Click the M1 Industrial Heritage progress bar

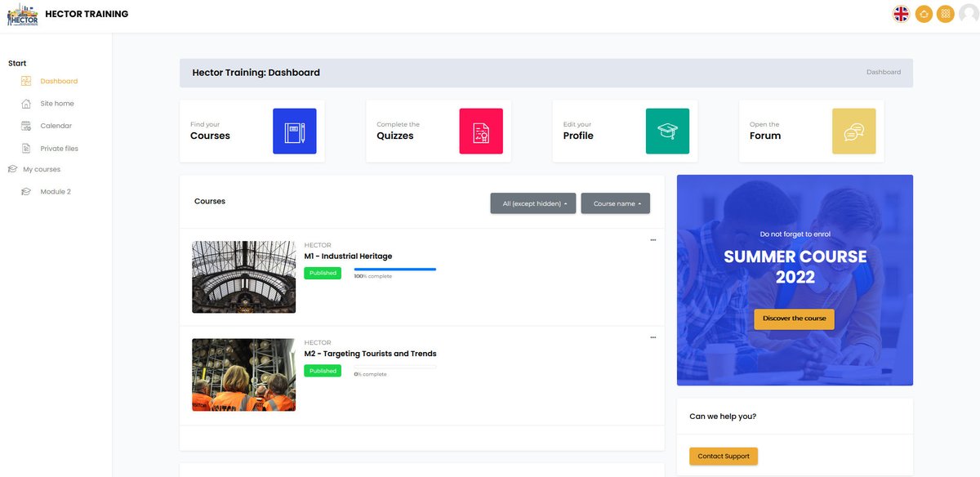pos(395,269)
